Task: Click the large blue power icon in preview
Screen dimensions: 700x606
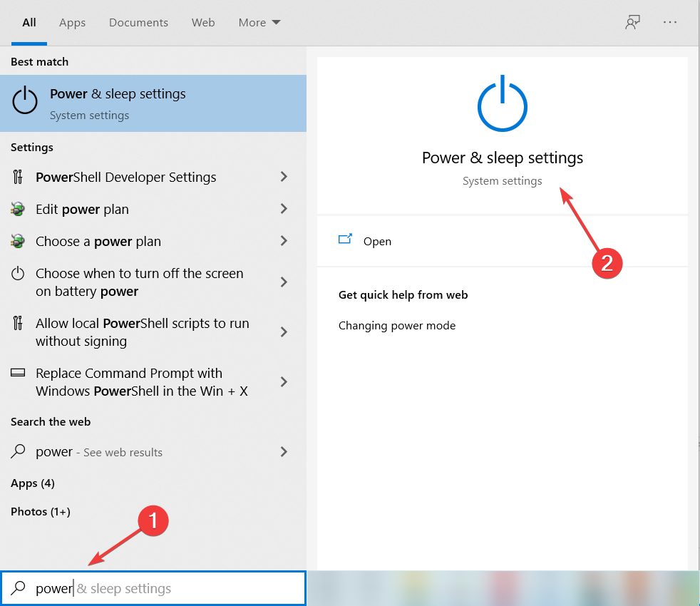Action: (503, 103)
